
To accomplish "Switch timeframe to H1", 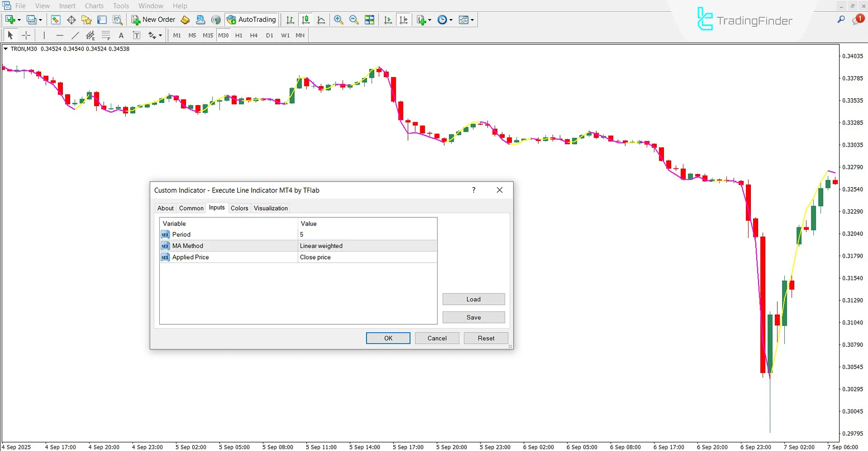I will (x=238, y=35).
